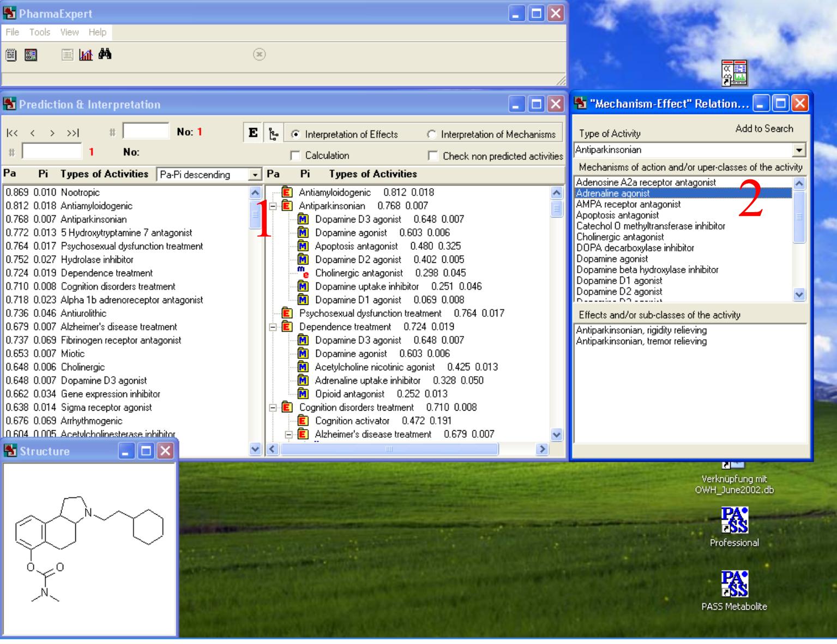The width and height of the screenshot is (837, 644).
Task: Enable Check non predicted activities checkbox
Action: coord(433,156)
